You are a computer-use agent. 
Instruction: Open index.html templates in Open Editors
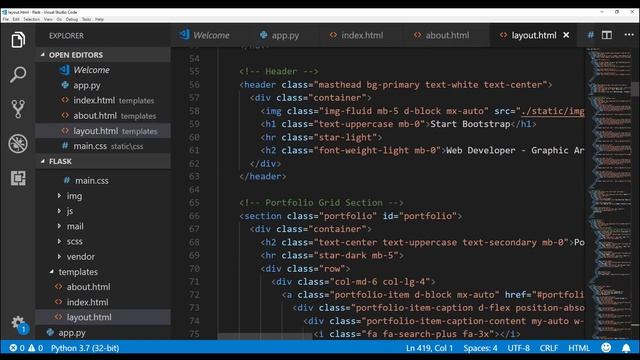click(103, 100)
